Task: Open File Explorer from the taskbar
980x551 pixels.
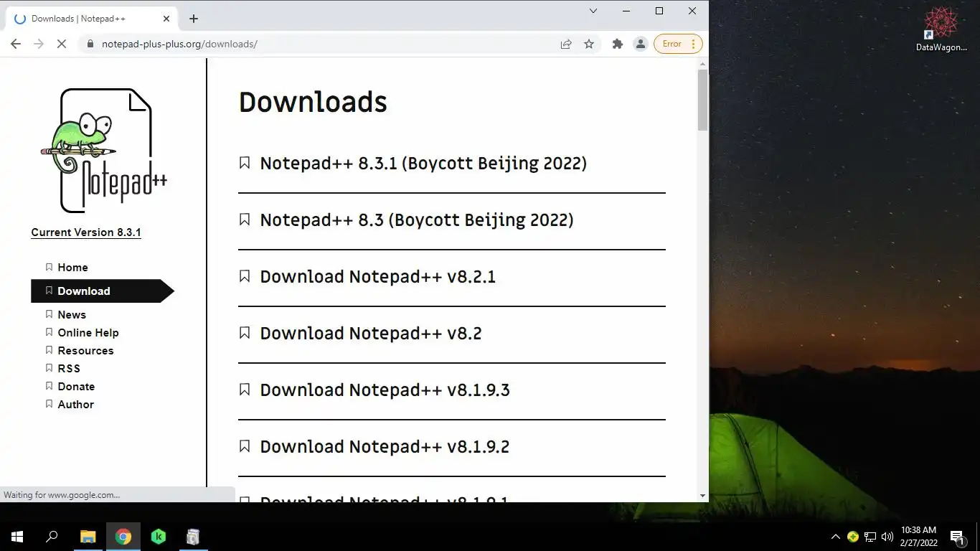Action: click(x=88, y=537)
